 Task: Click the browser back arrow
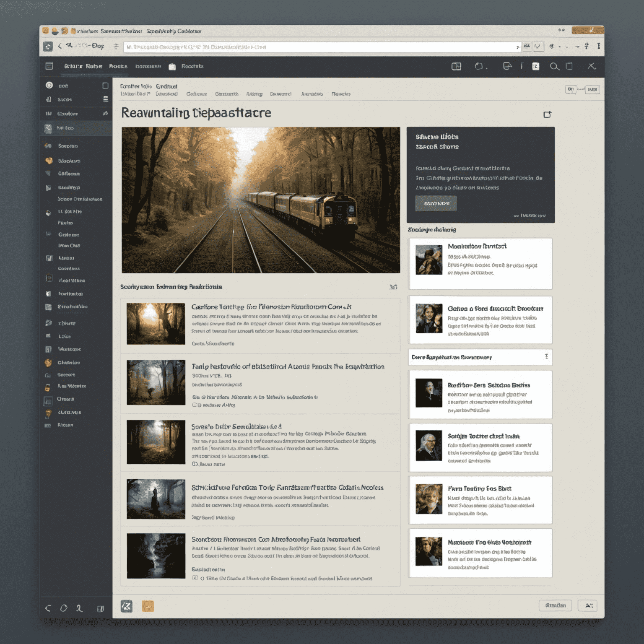[60, 46]
